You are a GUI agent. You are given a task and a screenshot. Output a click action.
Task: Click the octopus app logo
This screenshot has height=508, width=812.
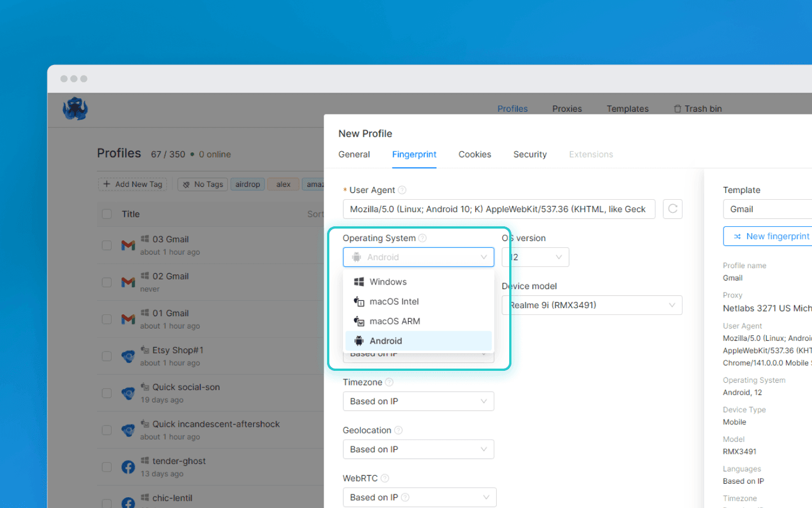pos(75,108)
